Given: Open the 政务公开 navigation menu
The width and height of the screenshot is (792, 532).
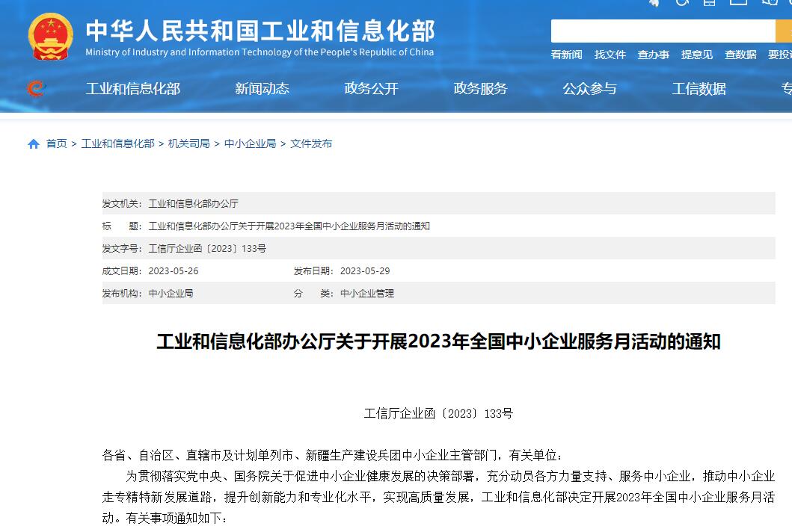Looking at the screenshot, I should point(371,89).
